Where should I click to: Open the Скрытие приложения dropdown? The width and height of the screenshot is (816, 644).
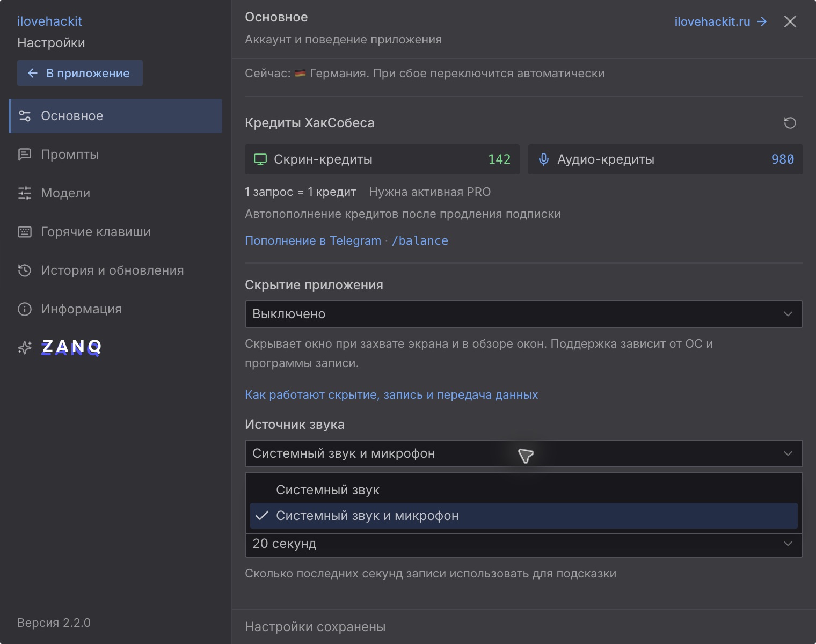click(523, 314)
